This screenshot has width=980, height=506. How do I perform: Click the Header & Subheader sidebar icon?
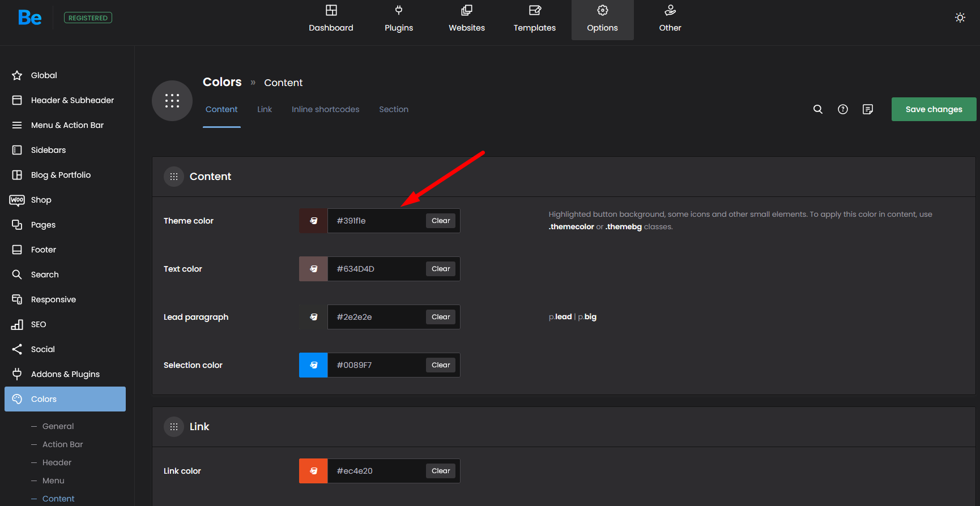point(17,100)
